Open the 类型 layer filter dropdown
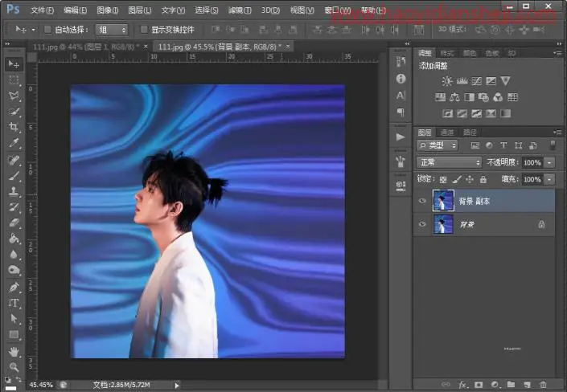 [x=437, y=145]
